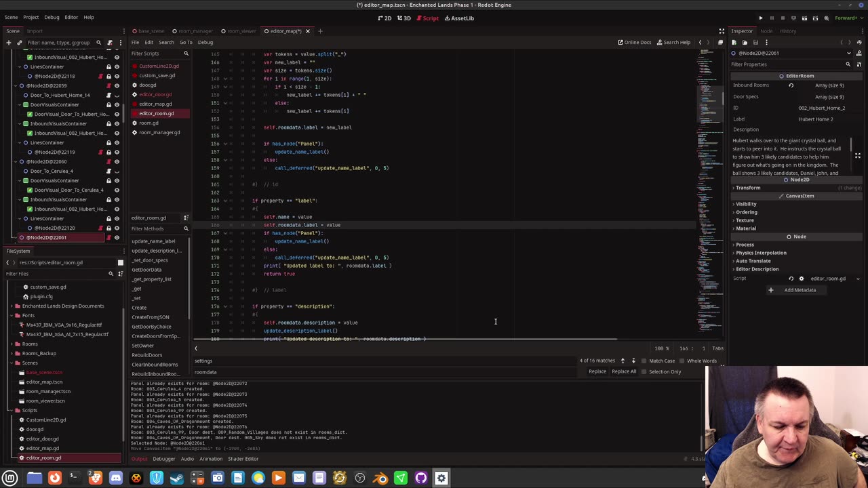Screen dimensions: 868x488
Task: Open the Shader Editor panel
Action: 243,459
